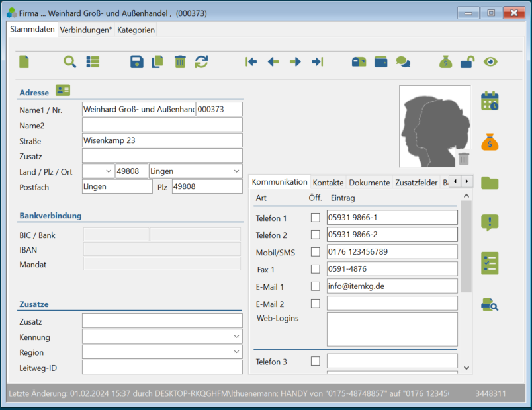Check the Öff. box for E-Mail 1
Viewport: 532px width, 410px height.
(315, 286)
